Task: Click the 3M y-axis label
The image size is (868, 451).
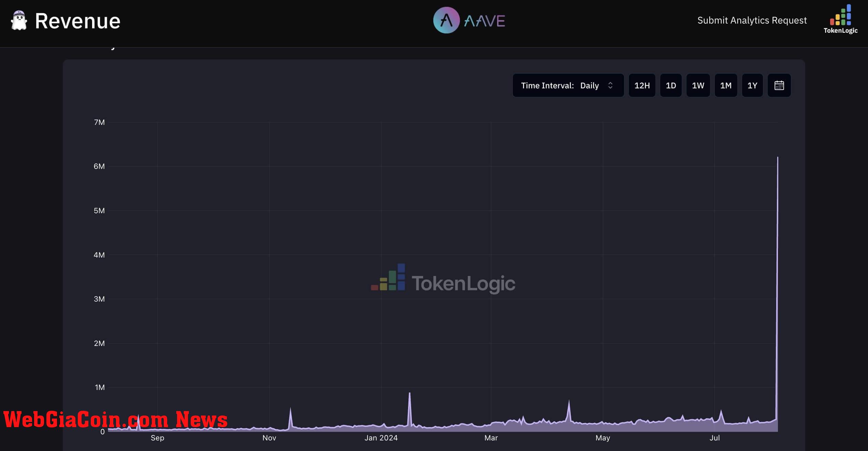Action: [x=99, y=299]
